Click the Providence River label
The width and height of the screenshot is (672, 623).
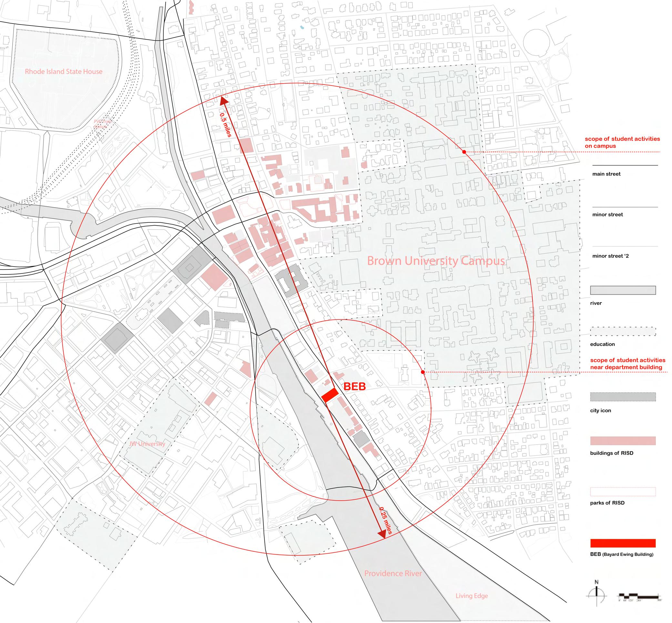coord(393,573)
